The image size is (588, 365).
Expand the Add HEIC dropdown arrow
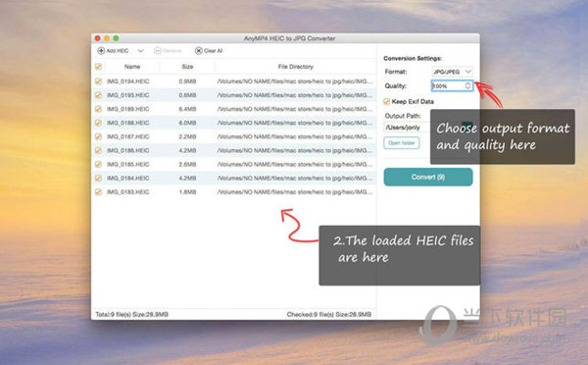140,51
